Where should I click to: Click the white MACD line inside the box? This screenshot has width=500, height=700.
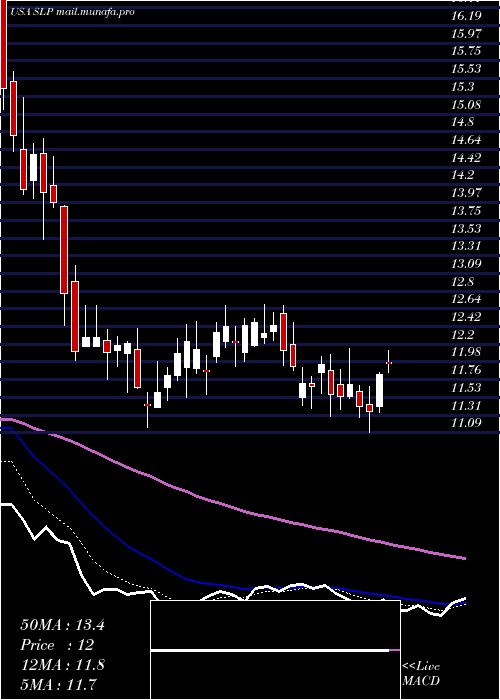[270, 650]
